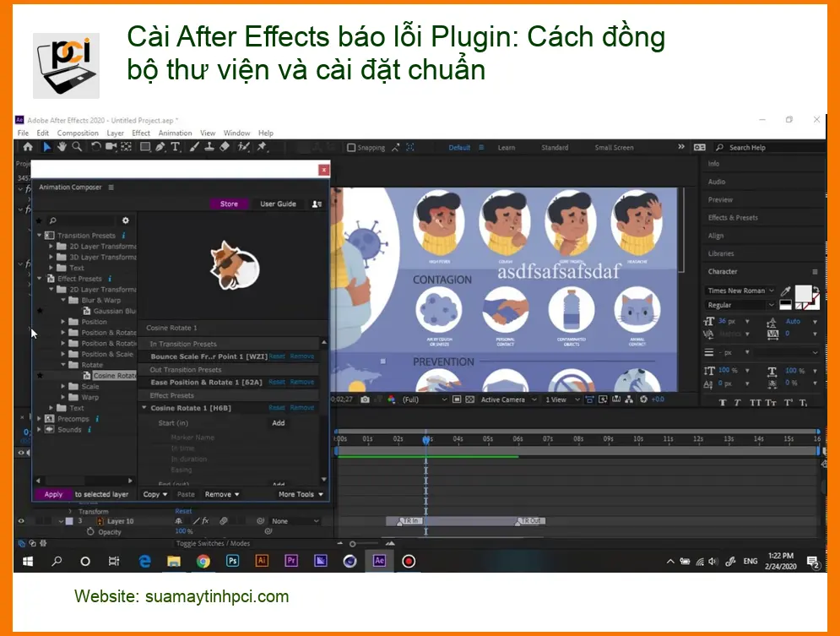Swap fill and stroke colors
Image resolution: width=840 pixels, height=636 pixels.
[x=816, y=290]
